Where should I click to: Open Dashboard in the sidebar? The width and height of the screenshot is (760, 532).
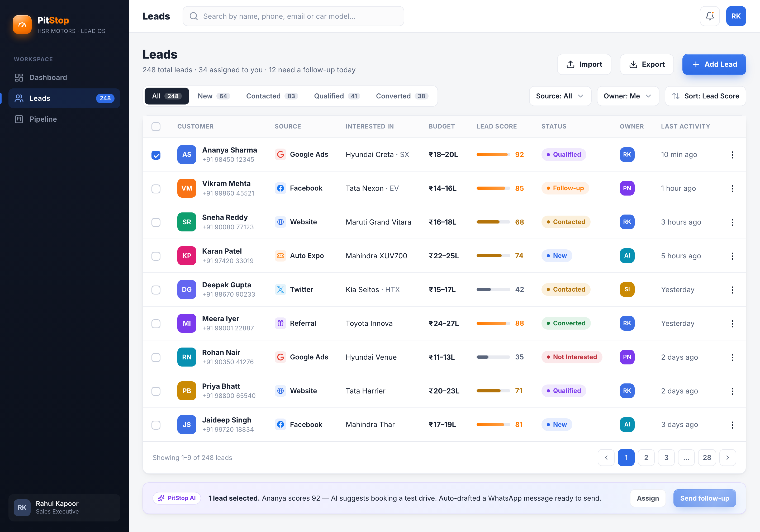tap(64, 78)
